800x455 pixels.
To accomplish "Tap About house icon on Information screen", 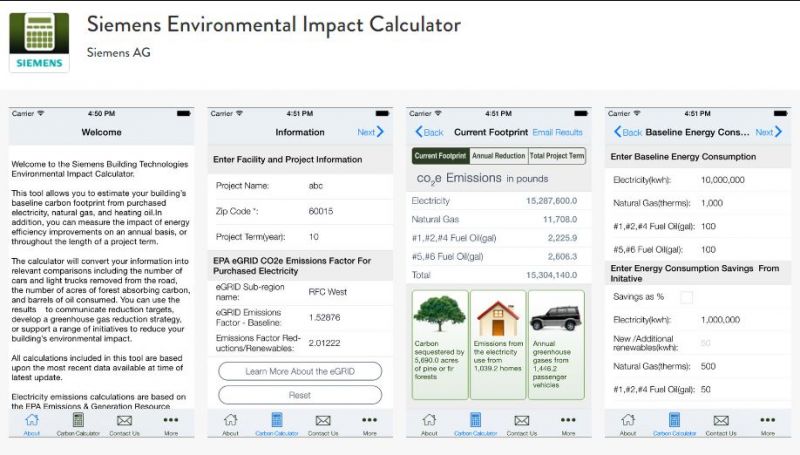I will point(231,420).
